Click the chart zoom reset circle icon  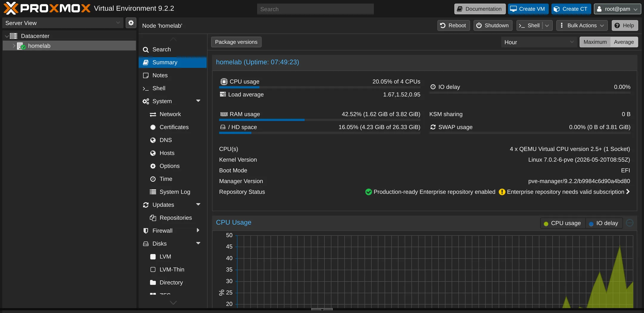(x=630, y=223)
